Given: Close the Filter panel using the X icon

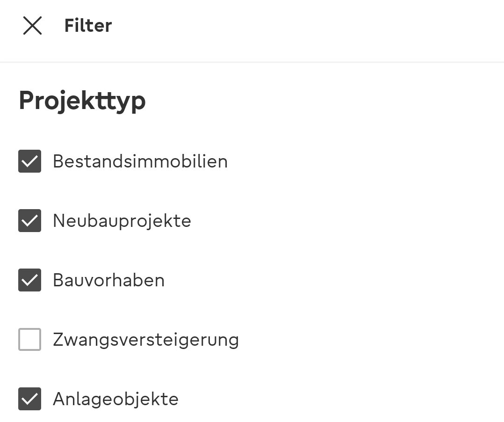Looking at the screenshot, I should click(x=32, y=26).
